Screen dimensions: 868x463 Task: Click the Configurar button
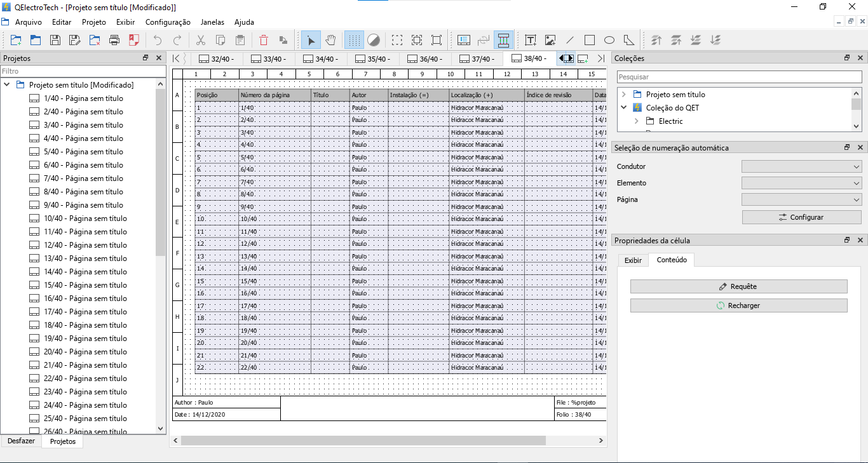(801, 217)
